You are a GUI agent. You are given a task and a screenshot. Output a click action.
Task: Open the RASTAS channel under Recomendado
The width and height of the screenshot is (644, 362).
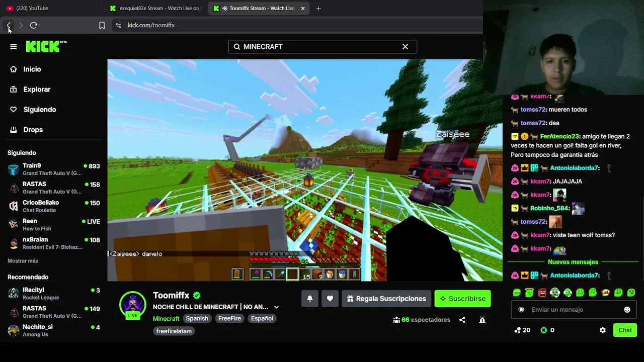point(53,312)
